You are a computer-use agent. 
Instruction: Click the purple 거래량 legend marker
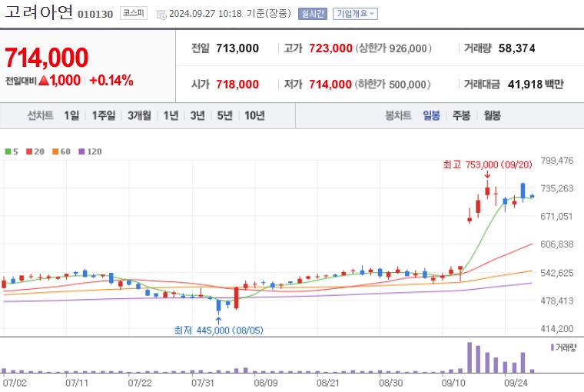click(552, 347)
